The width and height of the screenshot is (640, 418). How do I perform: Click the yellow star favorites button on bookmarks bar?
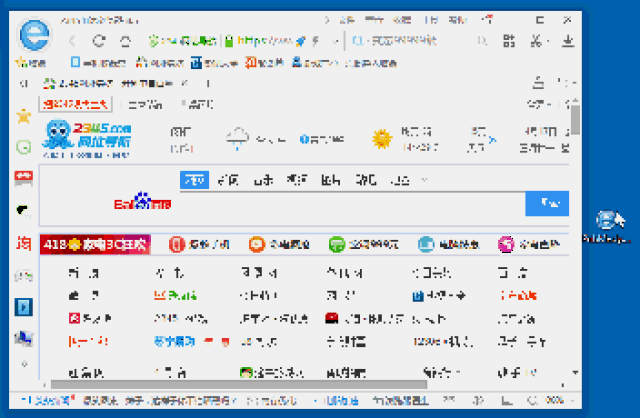click(x=30, y=63)
